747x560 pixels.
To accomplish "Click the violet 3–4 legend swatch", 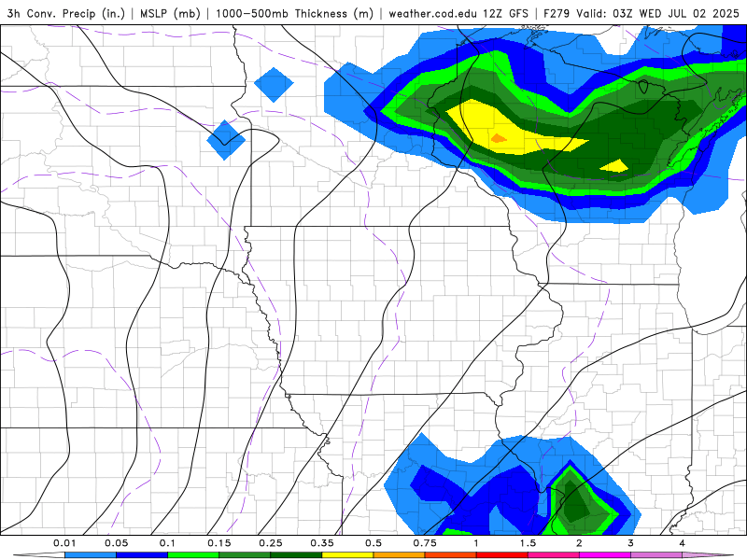I will coord(656,555).
